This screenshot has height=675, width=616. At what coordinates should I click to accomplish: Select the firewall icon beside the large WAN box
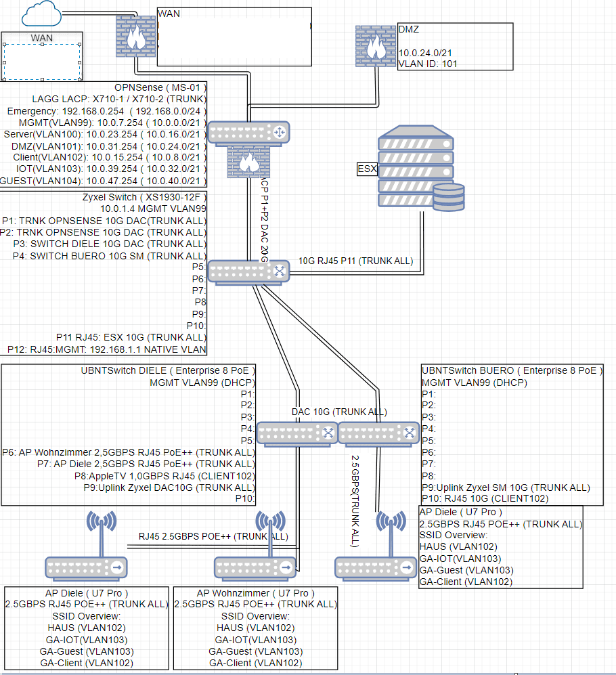coord(135,36)
